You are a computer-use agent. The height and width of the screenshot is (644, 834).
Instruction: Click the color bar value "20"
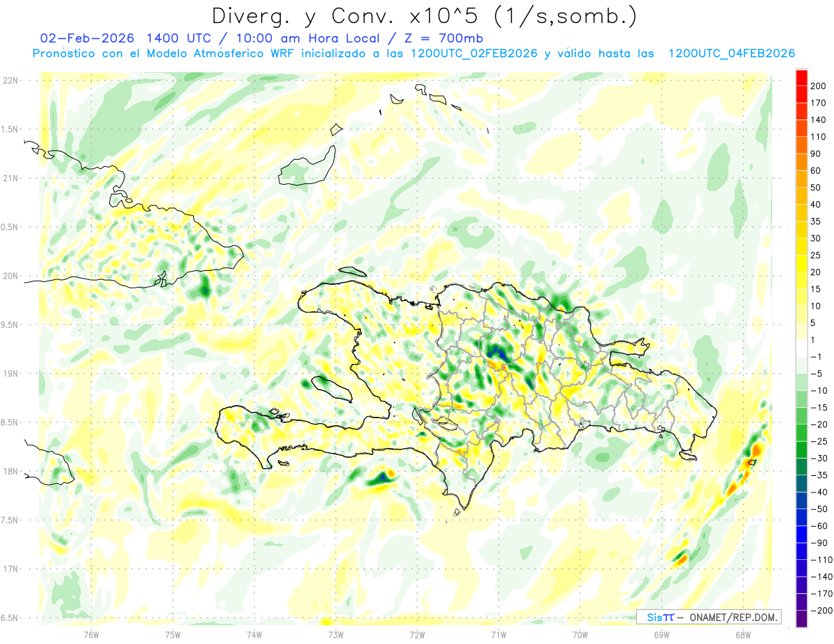(x=816, y=272)
